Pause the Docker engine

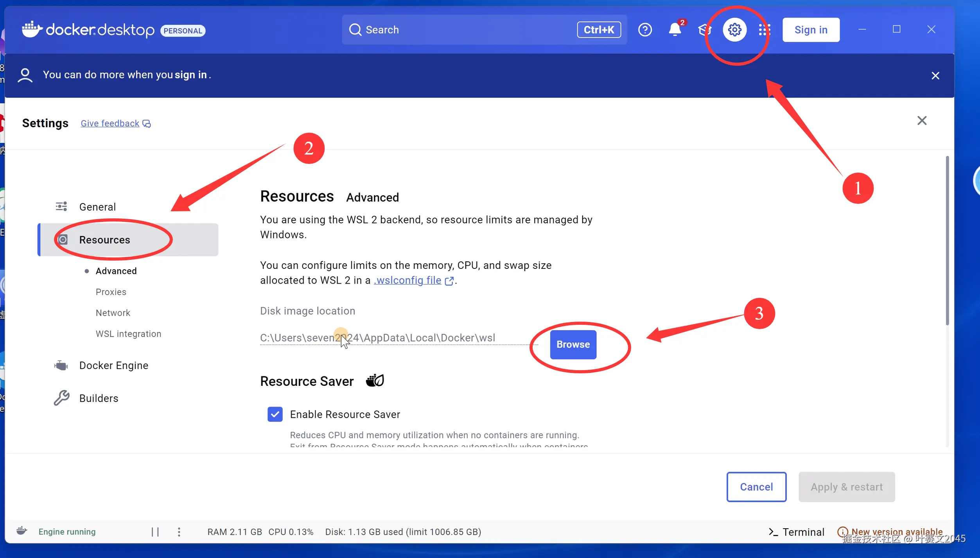(x=155, y=532)
